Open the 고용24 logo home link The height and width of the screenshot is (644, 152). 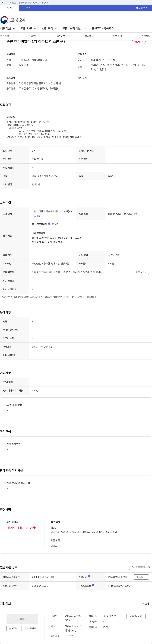pos(13,20)
